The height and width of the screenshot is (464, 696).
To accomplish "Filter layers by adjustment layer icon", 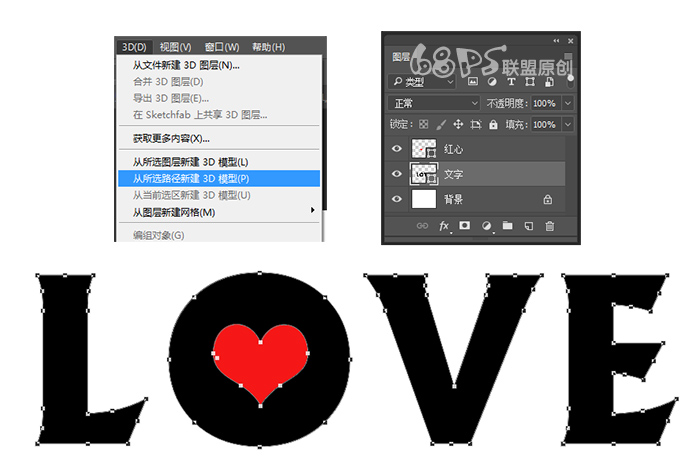I will pos(492,82).
